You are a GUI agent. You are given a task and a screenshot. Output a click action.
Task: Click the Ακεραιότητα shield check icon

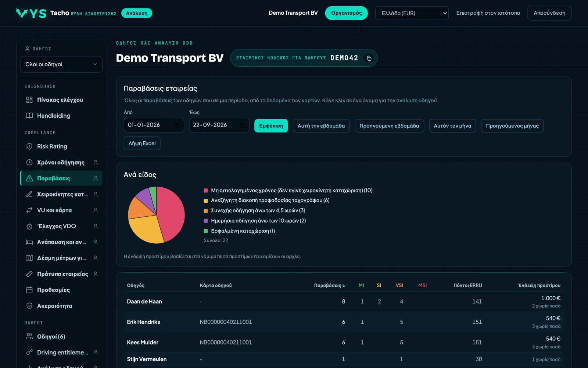click(29, 306)
